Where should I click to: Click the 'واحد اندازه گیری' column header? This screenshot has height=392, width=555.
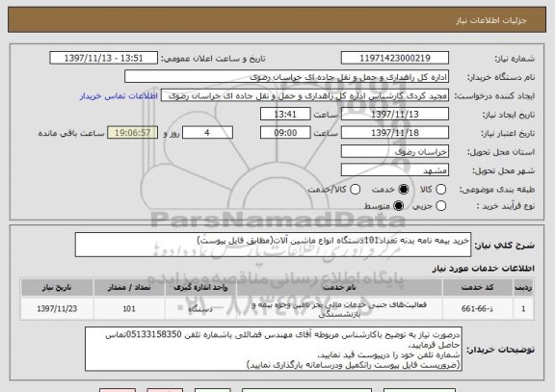[200, 287]
